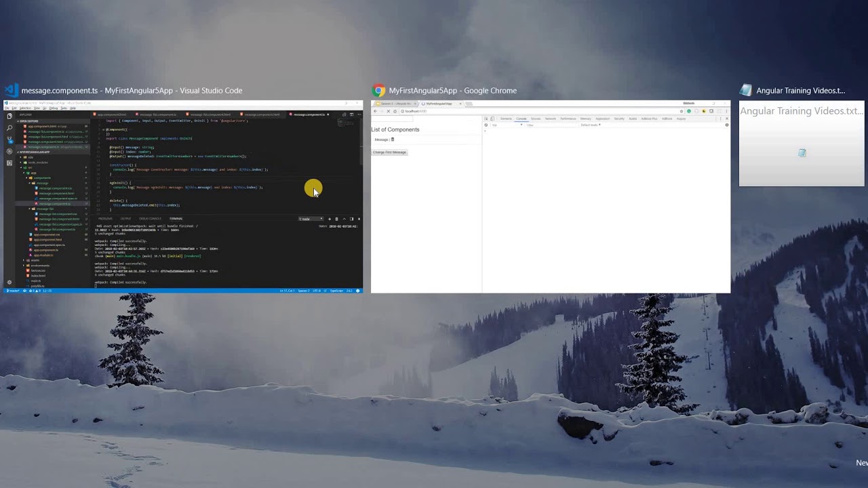Image resolution: width=868 pixels, height=488 pixels.
Task: Open the Augury tab in Chrome DevTools
Action: tap(681, 119)
